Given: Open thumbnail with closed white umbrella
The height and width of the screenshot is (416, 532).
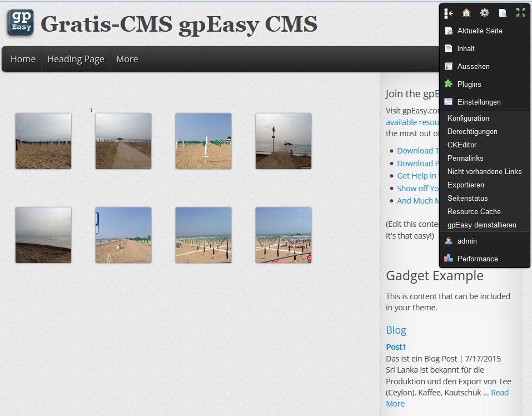Looking at the screenshot, I should tap(203, 141).
